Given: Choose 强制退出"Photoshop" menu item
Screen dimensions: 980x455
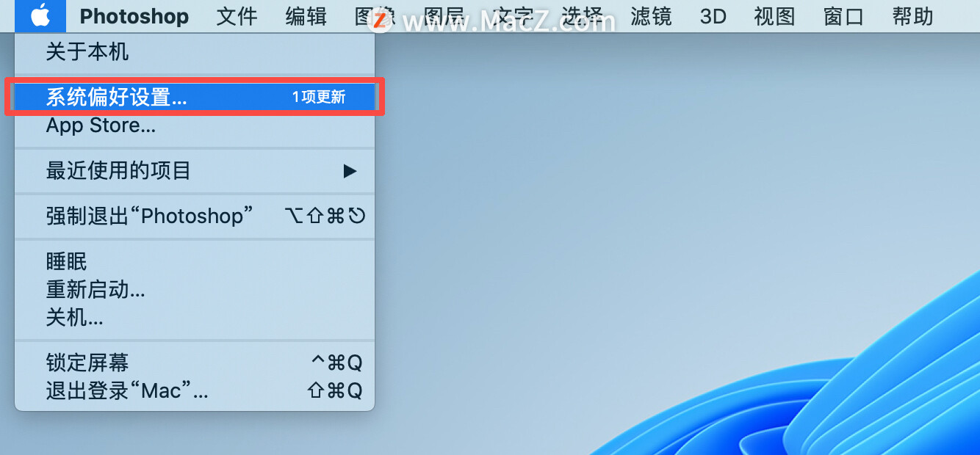Looking at the screenshot, I should 195,216.
